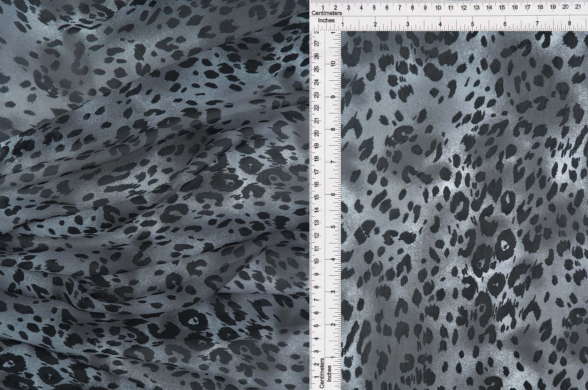Click the number 5 on the horizontal inch ruler

[472, 24]
